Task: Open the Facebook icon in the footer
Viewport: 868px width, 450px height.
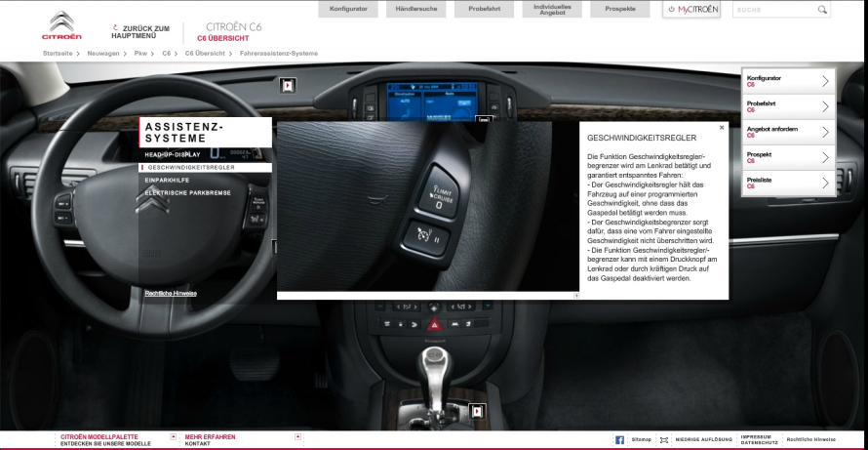Action: 619,440
